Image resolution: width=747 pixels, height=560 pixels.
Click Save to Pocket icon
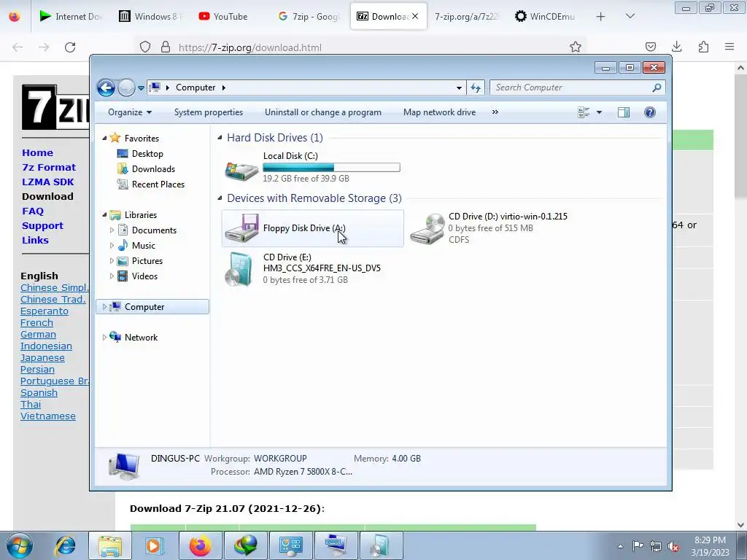[x=650, y=47]
